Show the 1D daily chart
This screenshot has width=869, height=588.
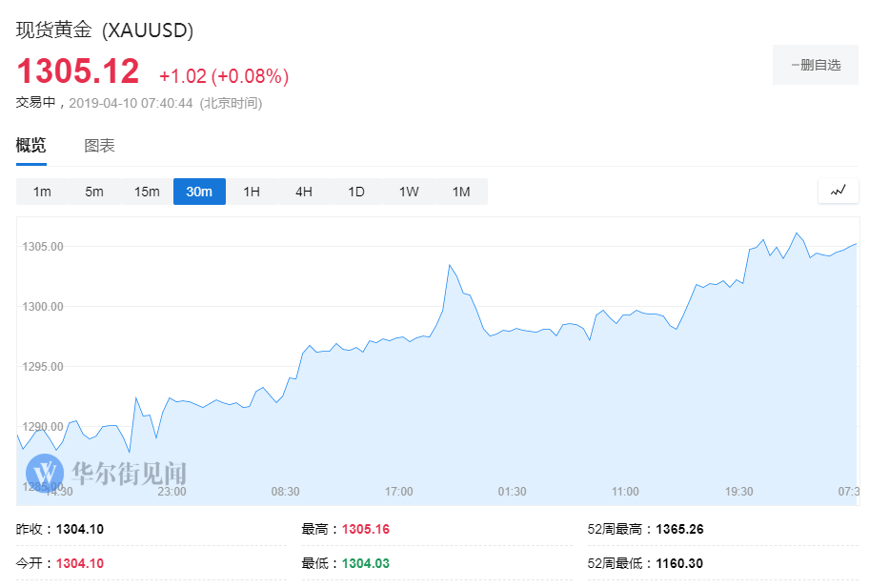pyautogui.click(x=356, y=192)
